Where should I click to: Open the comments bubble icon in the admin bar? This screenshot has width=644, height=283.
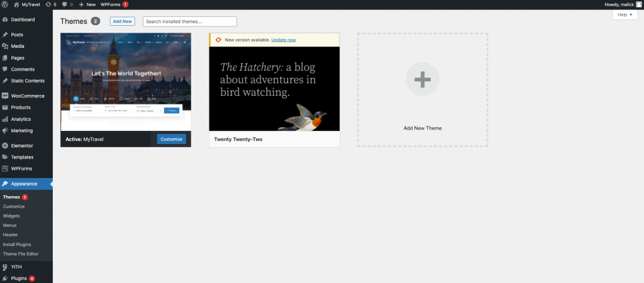click(x=65, y=4)
